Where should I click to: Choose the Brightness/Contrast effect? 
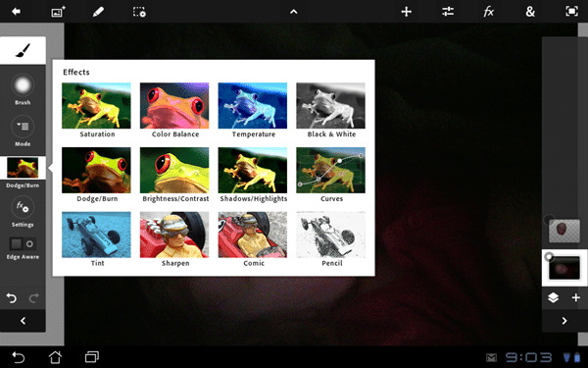coord(174,175)
